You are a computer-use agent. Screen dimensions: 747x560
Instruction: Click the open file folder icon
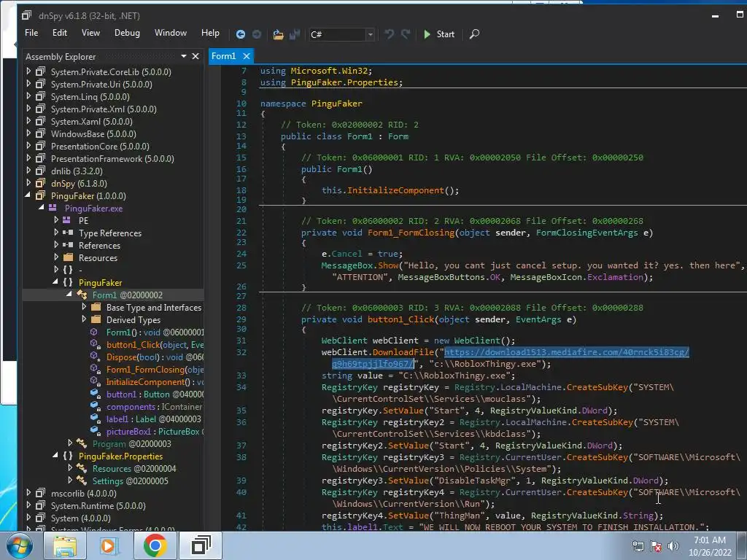tap(278, 34)
